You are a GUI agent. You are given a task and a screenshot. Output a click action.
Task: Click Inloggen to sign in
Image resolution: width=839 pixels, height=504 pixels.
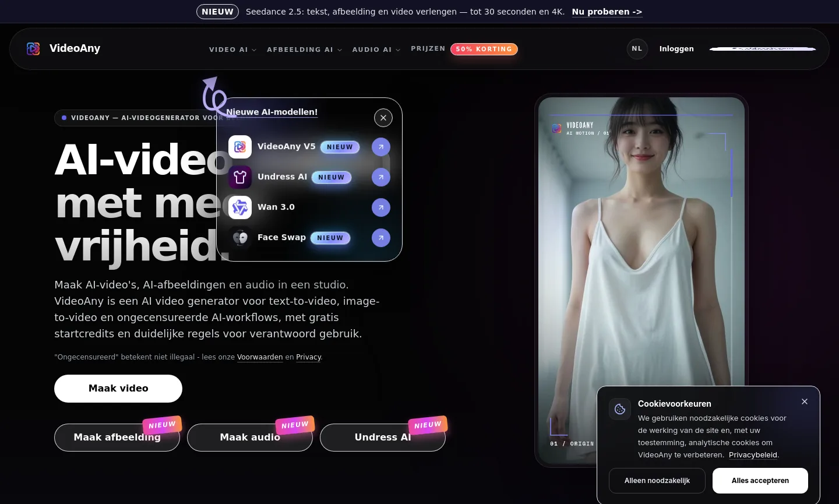tap(676, 49)
